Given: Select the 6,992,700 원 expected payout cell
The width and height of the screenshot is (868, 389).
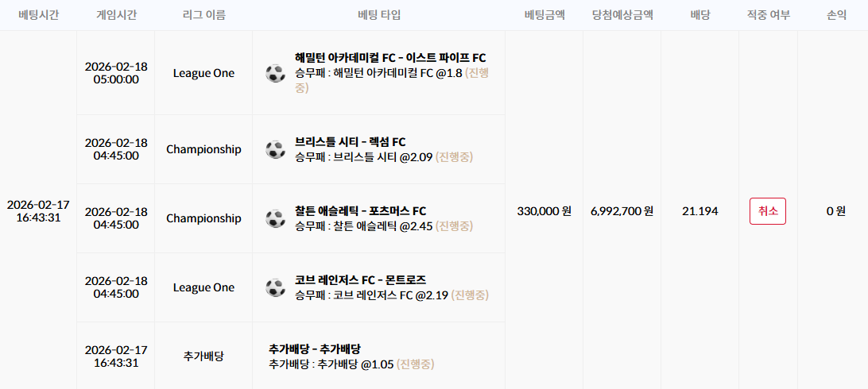Looking at the screenshot, I should 622,211.
